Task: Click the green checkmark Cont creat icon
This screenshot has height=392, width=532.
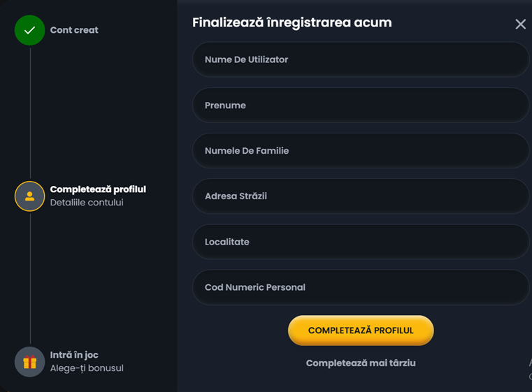Action: [29, 30]
